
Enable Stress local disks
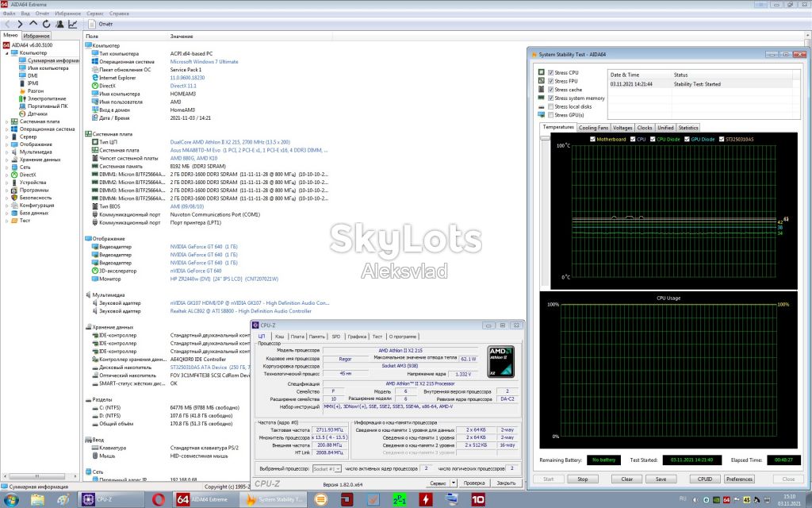tap(551, 106)
